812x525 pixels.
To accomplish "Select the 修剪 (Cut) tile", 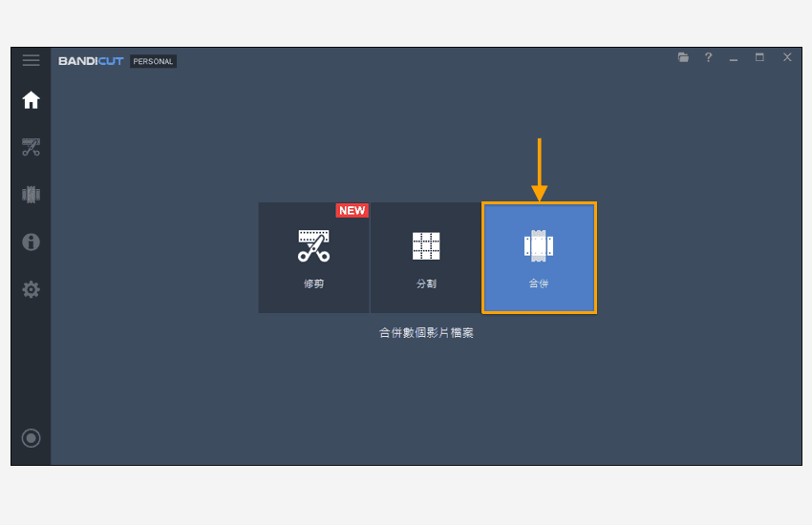I will click(x=314, y=258).
